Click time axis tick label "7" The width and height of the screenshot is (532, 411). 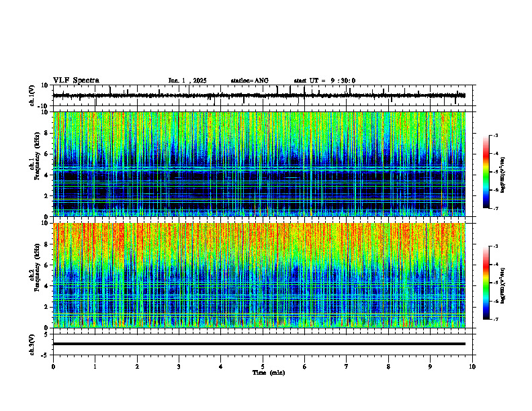pos(347,367)
